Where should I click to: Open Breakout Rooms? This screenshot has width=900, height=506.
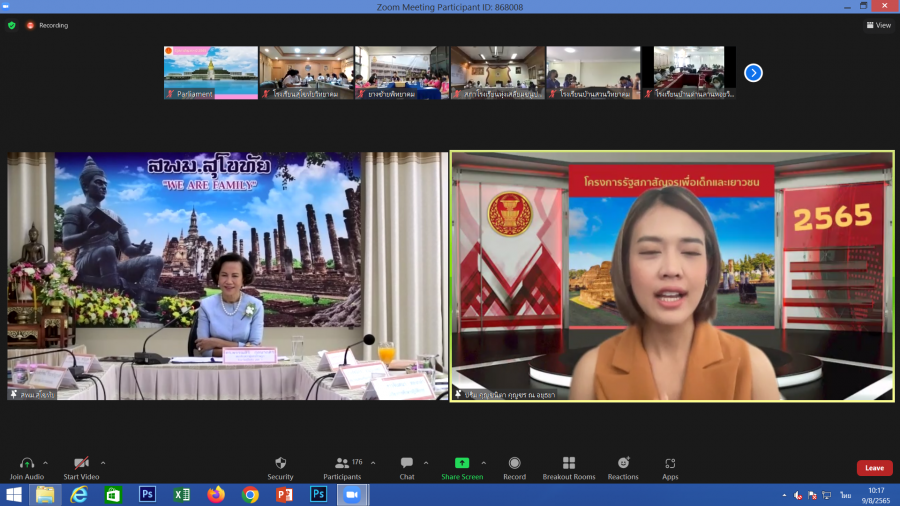[x=568, y=467]
